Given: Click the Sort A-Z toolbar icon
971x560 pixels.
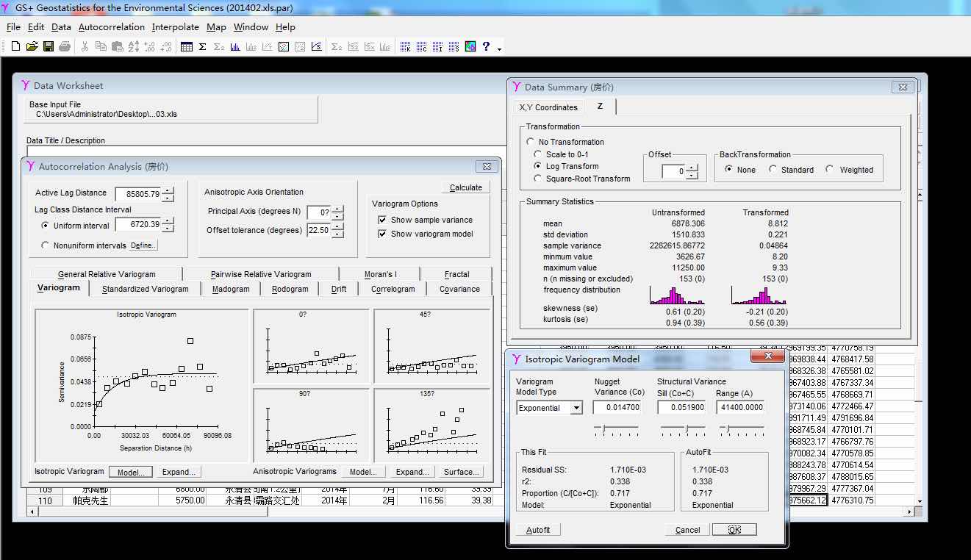Looking at the screenshot, I should 133,46.
